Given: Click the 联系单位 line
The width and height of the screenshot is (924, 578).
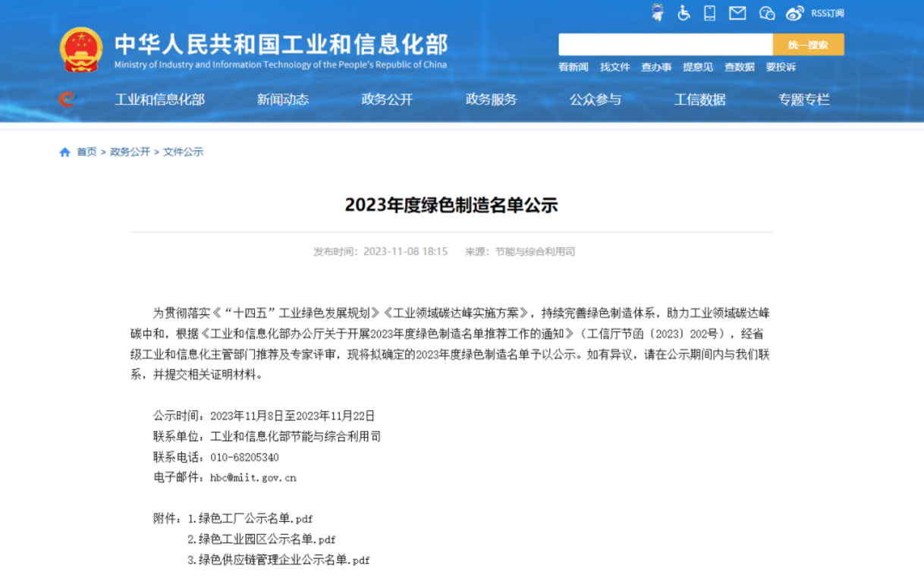Looking at the screenshot, I should click(x=267, y=436).
